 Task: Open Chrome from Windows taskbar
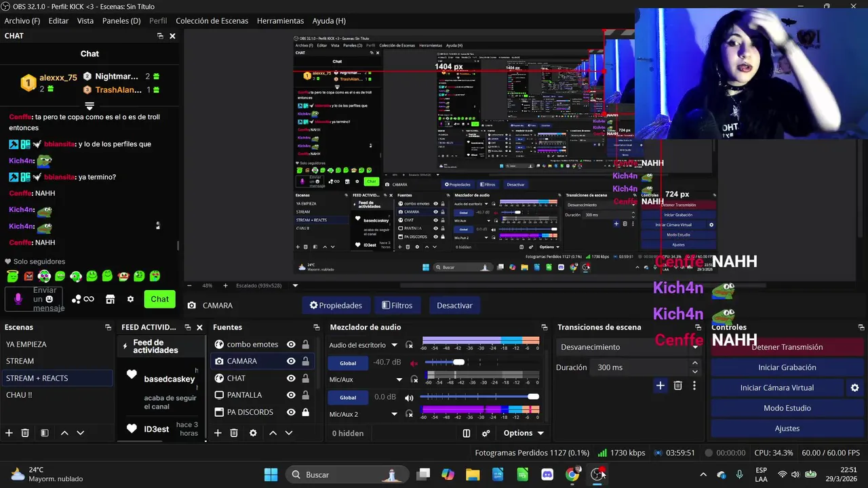pyautogui.click(x=573, y=474)
